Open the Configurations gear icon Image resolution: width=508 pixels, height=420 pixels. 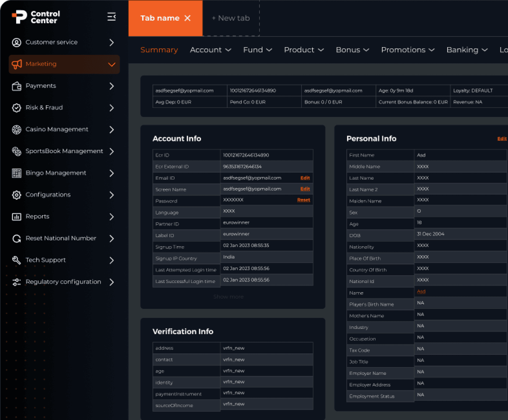click(16, 195)
